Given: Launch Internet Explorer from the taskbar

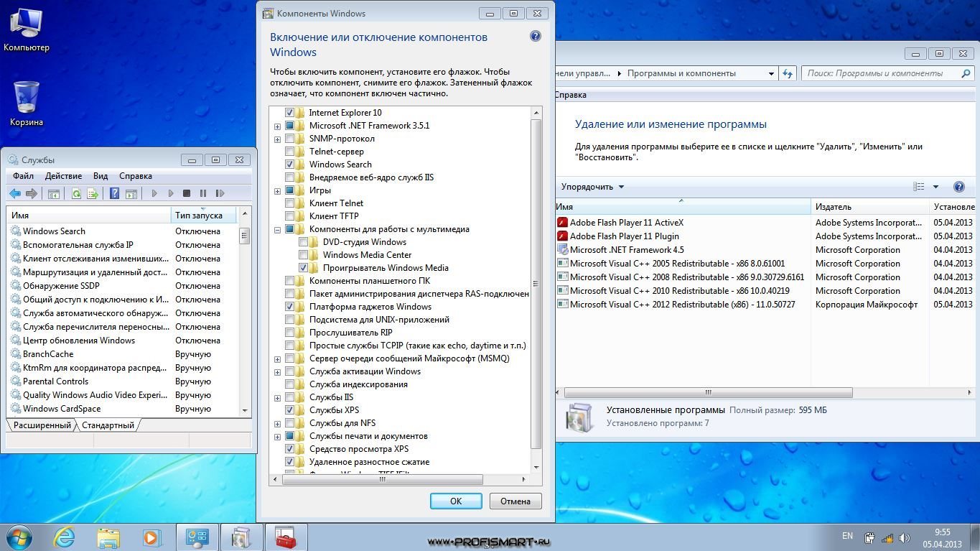Looking at the screenshot, I should pos(65,537).
